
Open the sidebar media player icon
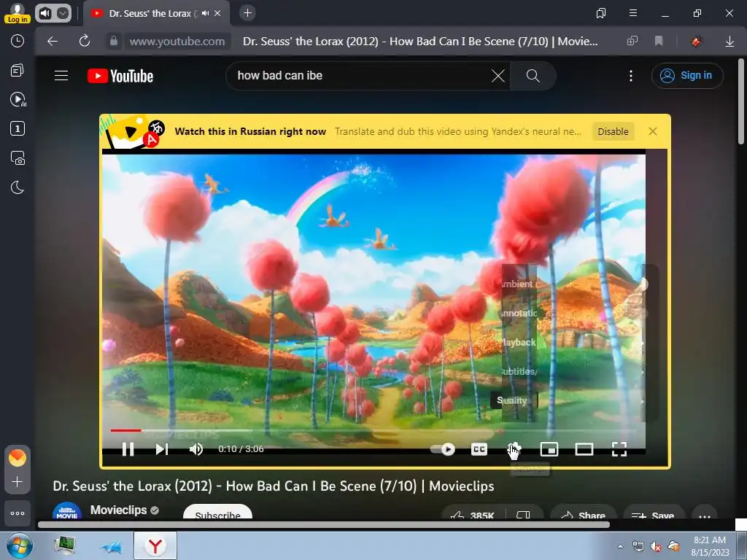tap(18, 99)
